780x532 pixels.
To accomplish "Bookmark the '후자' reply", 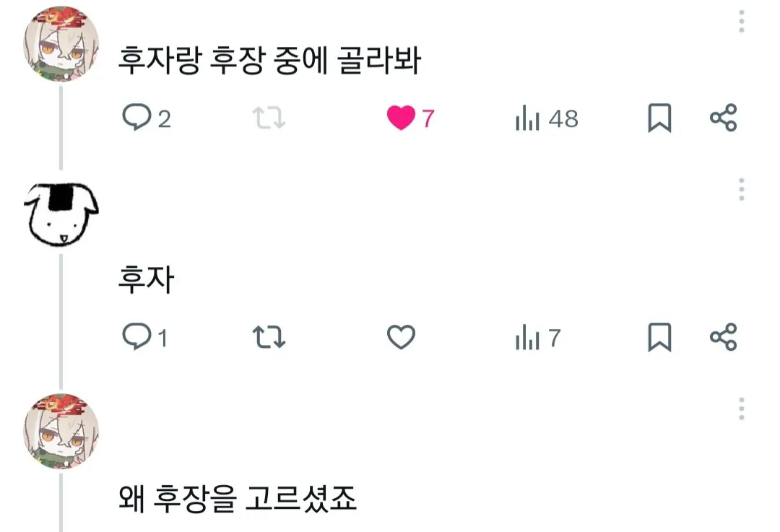I will (659, 337).
